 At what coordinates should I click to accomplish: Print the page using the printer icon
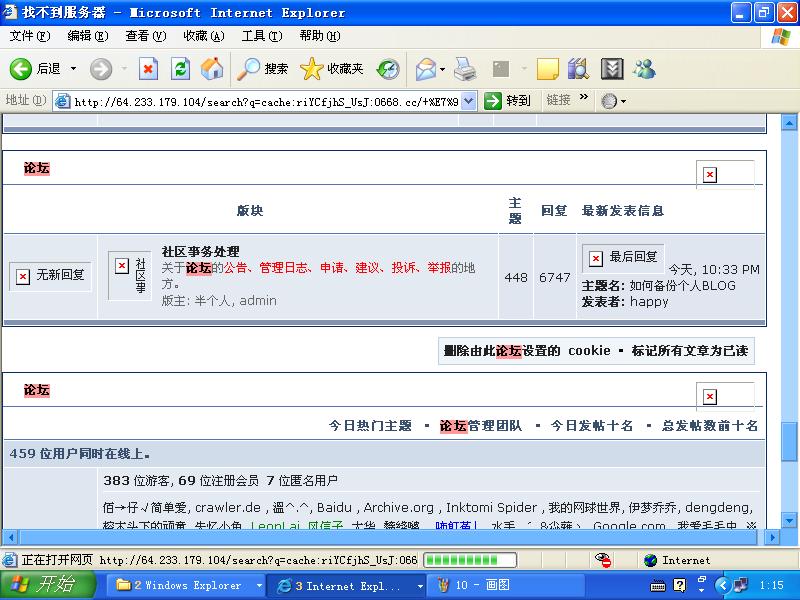(x=465, y=69)
